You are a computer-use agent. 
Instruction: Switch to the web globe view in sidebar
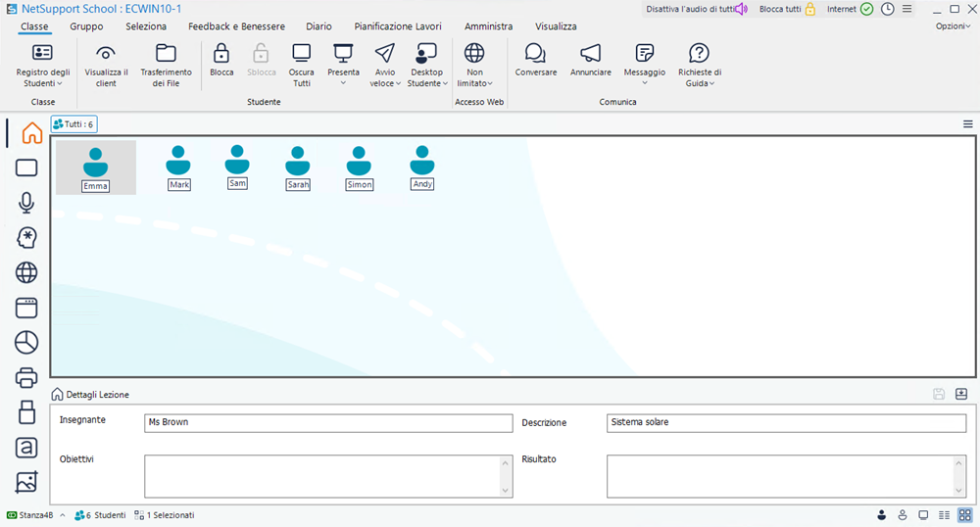(x=26, y=272)
